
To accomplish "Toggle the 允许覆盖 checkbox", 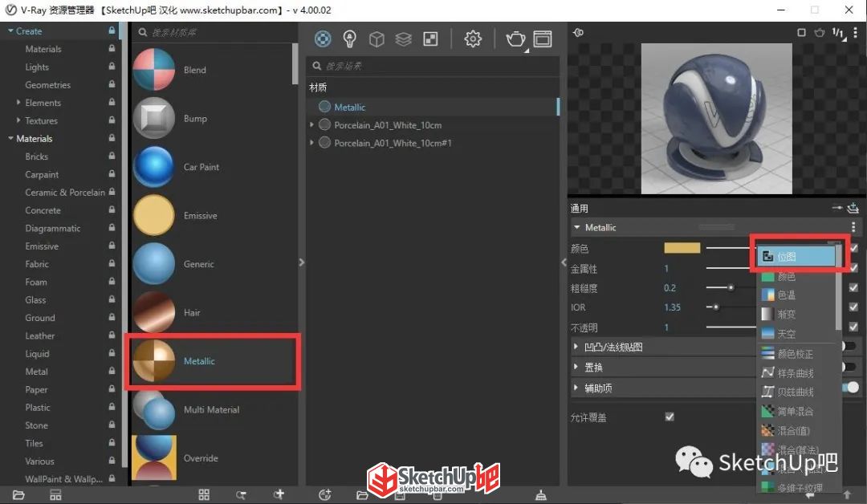I will [670, 417].
